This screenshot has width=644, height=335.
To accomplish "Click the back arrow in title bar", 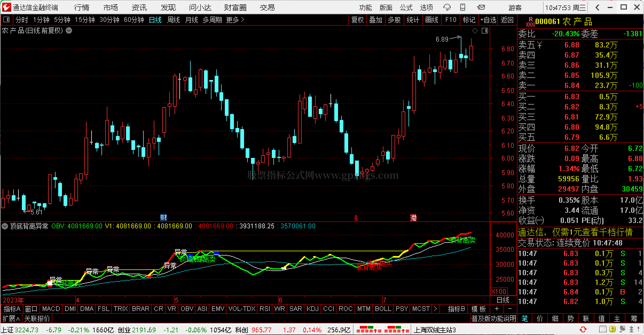I will pos(597,7).
